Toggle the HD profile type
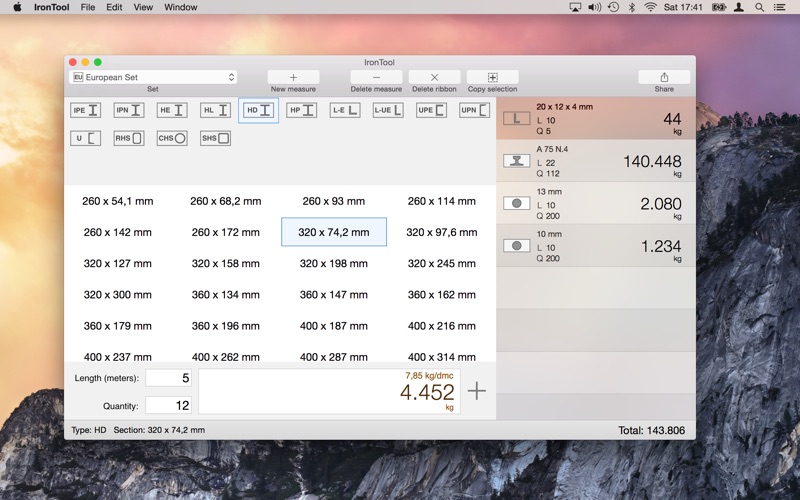Image resolution: width=800 pixels, height=500 pixels. (258, 111)
